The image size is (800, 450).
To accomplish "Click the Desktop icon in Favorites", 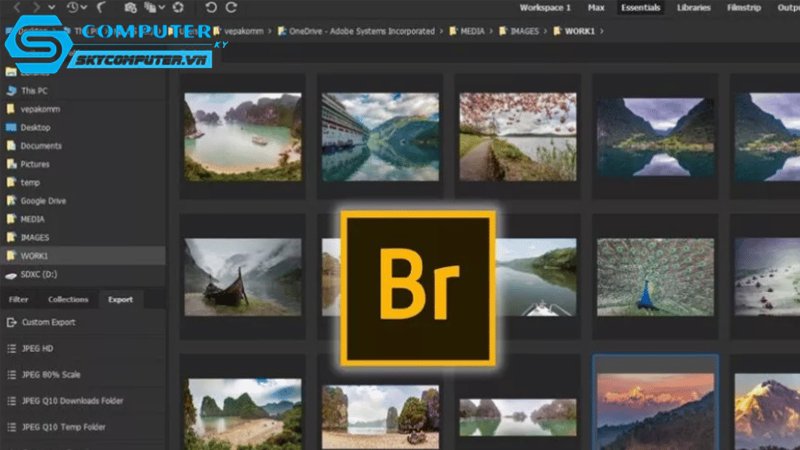I will coord(11,128).
